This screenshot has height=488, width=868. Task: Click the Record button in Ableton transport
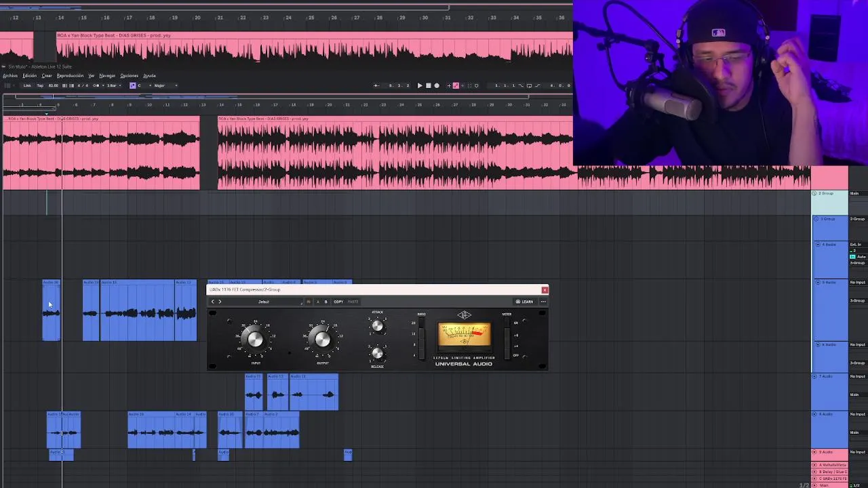click(437, 85)
